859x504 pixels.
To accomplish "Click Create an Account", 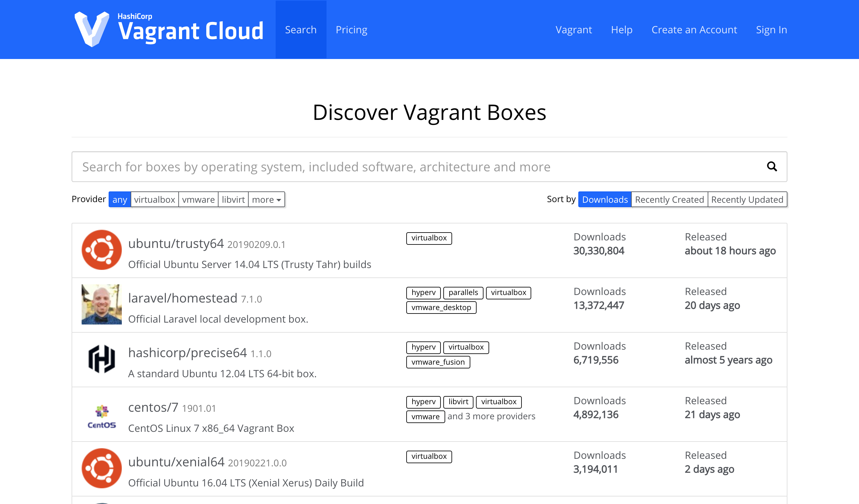I will 694,29.
